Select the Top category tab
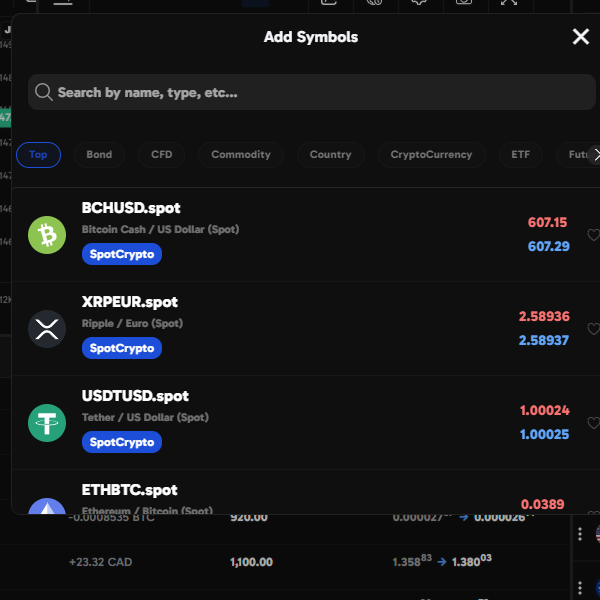The image size is (600, 600). tap(38, 155)
